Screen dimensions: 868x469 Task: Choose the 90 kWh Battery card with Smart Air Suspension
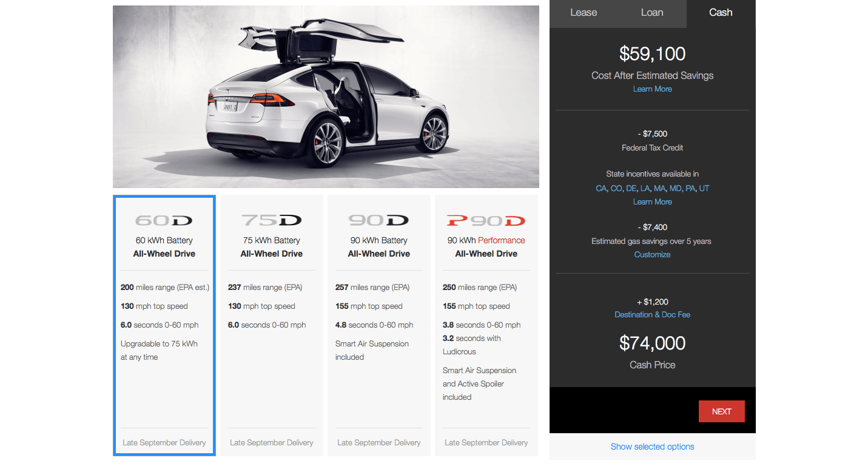point(378,325)
